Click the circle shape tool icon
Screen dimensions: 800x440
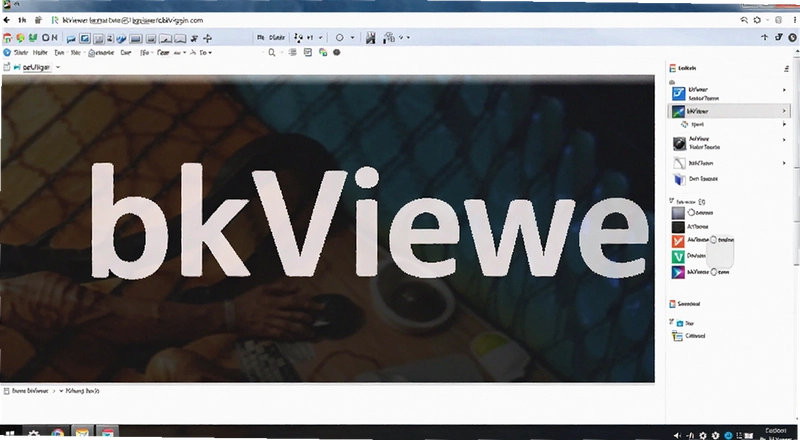339,38
